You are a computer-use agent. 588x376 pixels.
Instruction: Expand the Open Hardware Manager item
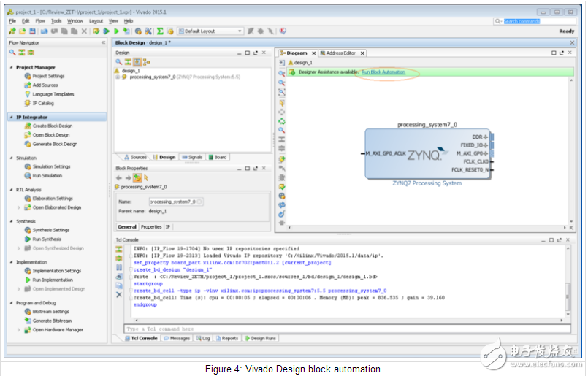[19, 329]
